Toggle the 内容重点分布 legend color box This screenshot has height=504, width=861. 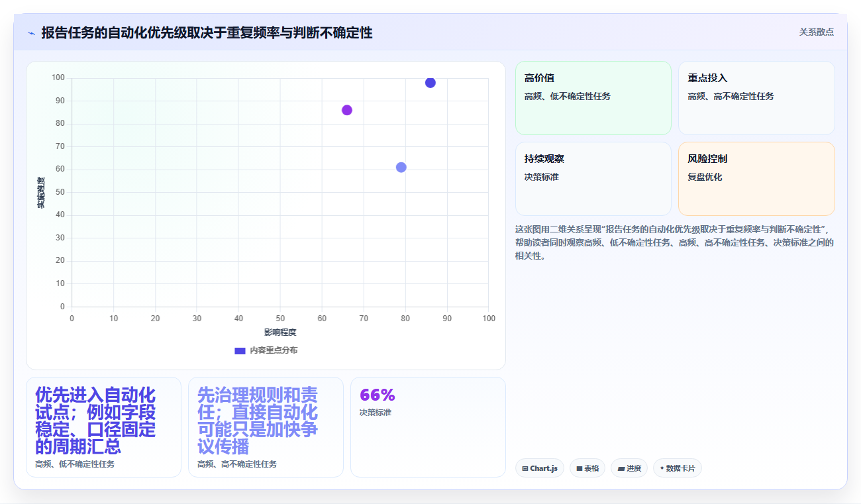point(240,350)
